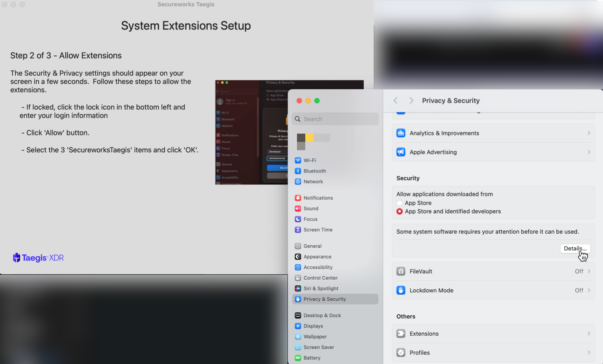This screenshot has height=364, width=603.
Task: Go forward with the right arrow
Action: click(411, 101)
